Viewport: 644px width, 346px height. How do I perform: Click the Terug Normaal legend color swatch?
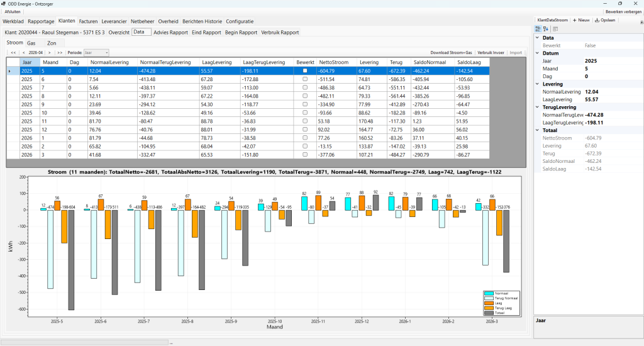click(489, 298)
